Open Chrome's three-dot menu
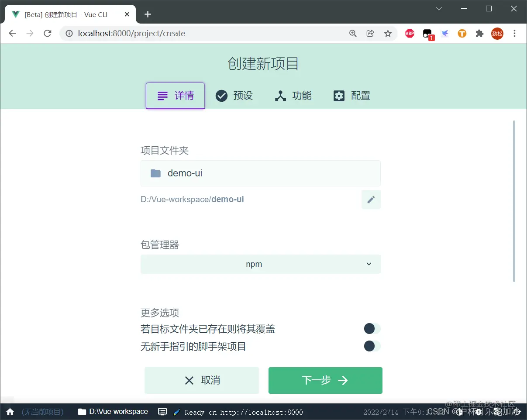Image resolution: width=527 pixels, height=420 pixels. click(x=515, y=33)
